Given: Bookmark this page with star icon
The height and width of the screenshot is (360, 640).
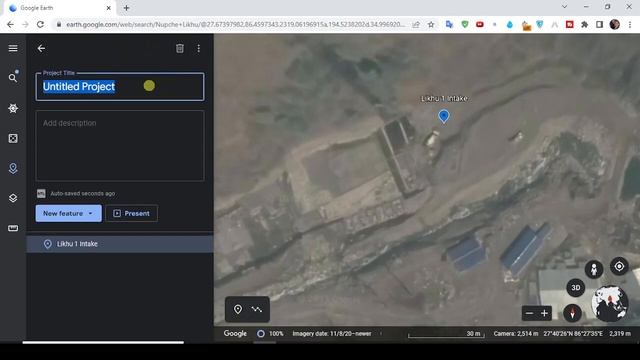Looking at the screenshot, I should pyautogui.click(x=431, y=24).
